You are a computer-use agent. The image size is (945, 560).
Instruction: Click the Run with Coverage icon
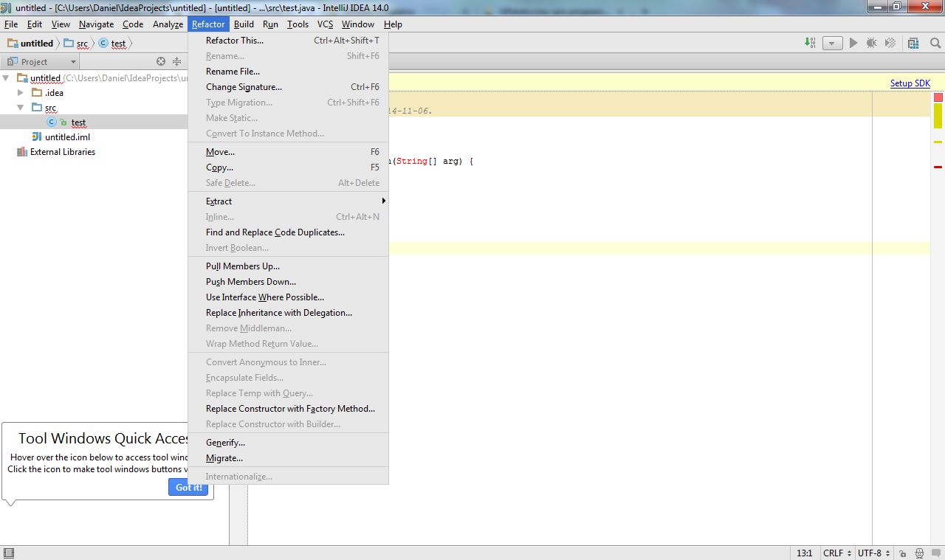click(x=890, y=44)
